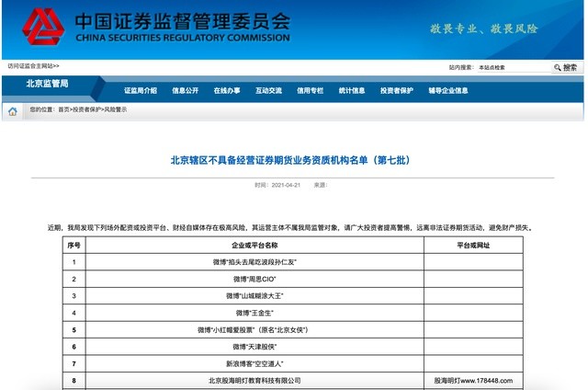The image size is (588, 390).
Task: Click the intro paragraph starting 近期，我局发现
Action: (x=290, y=227)
